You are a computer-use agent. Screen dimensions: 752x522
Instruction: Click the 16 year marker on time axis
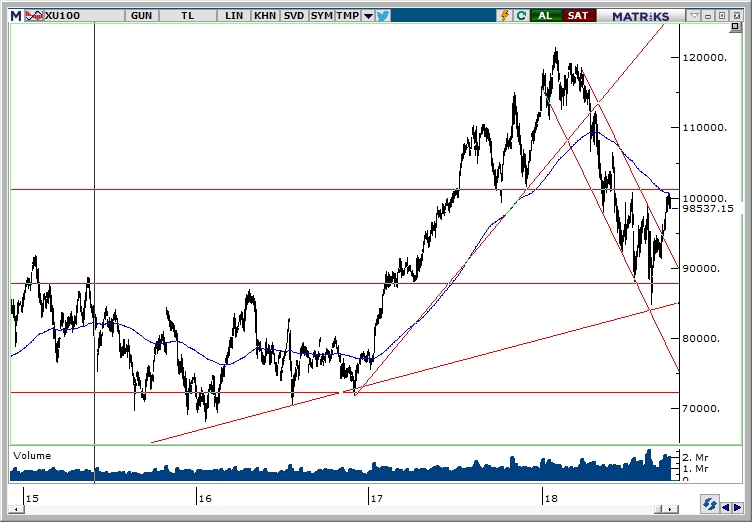205,498
